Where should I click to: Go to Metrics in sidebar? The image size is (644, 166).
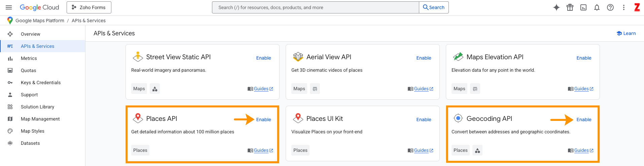pyautogui.click(x=29, y=58)
